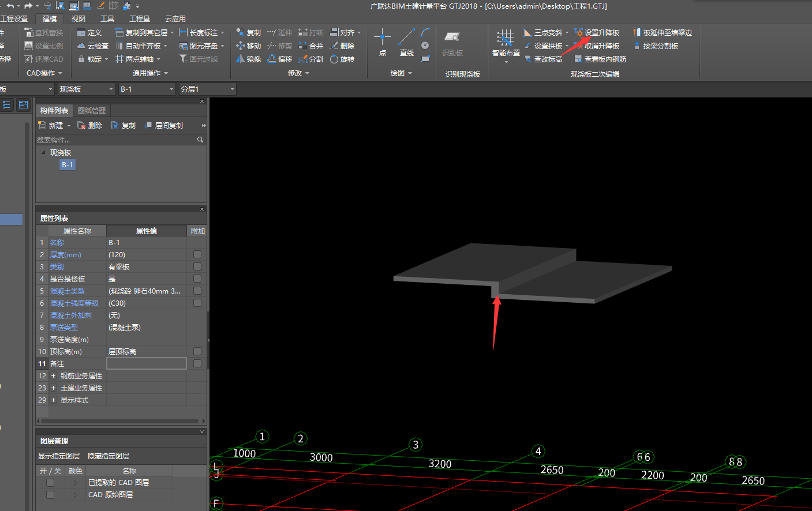Open the 工程设置 ribbon tab
Viewport: 812px width, 511px height.
[14, 18]
